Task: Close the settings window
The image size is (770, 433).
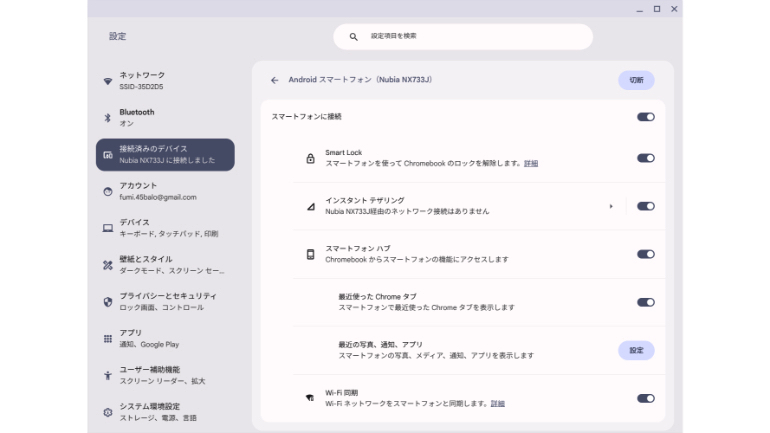Action: click(674, 9)
